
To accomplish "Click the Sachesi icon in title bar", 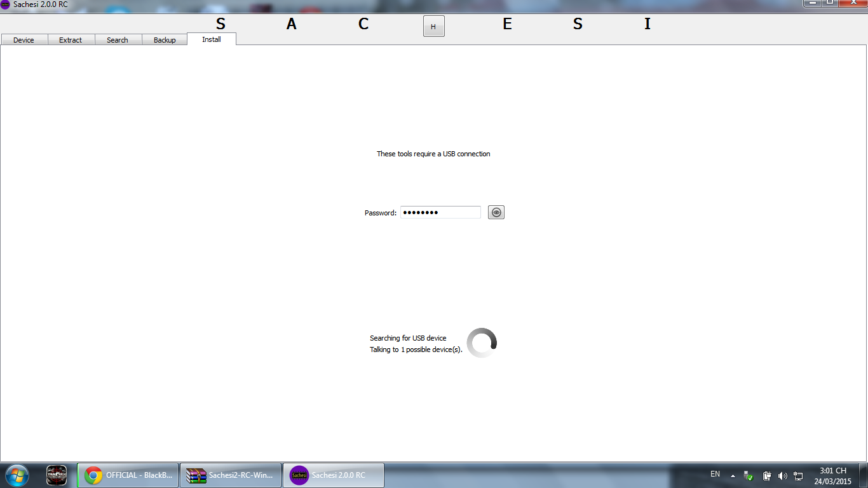I will (5, 4).
